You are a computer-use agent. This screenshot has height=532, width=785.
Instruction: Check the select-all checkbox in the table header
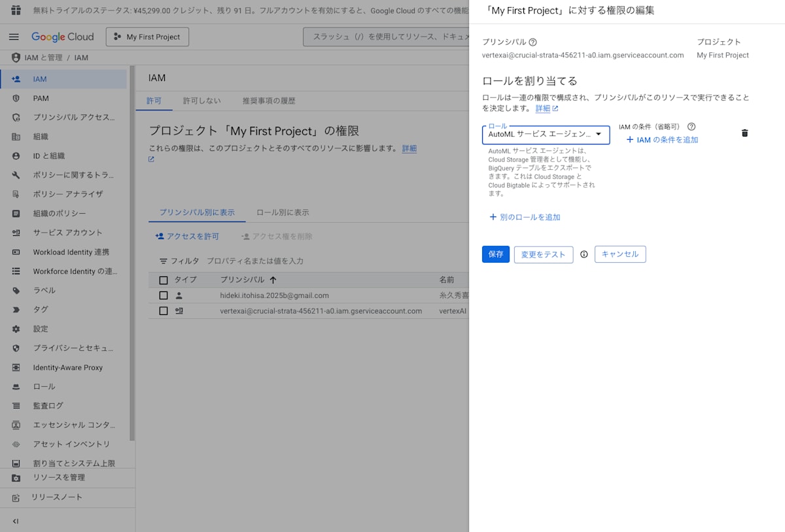[164, 280]
